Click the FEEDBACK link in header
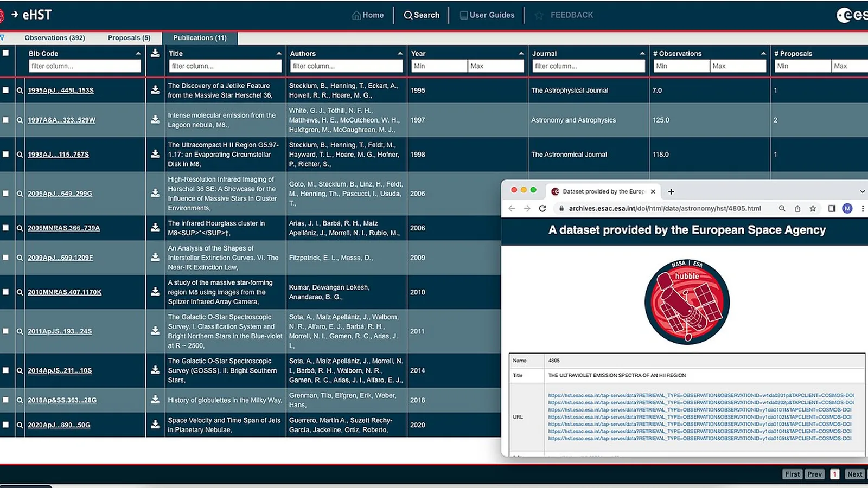Viewport: 868px width, 488px height. click(572, 15)
